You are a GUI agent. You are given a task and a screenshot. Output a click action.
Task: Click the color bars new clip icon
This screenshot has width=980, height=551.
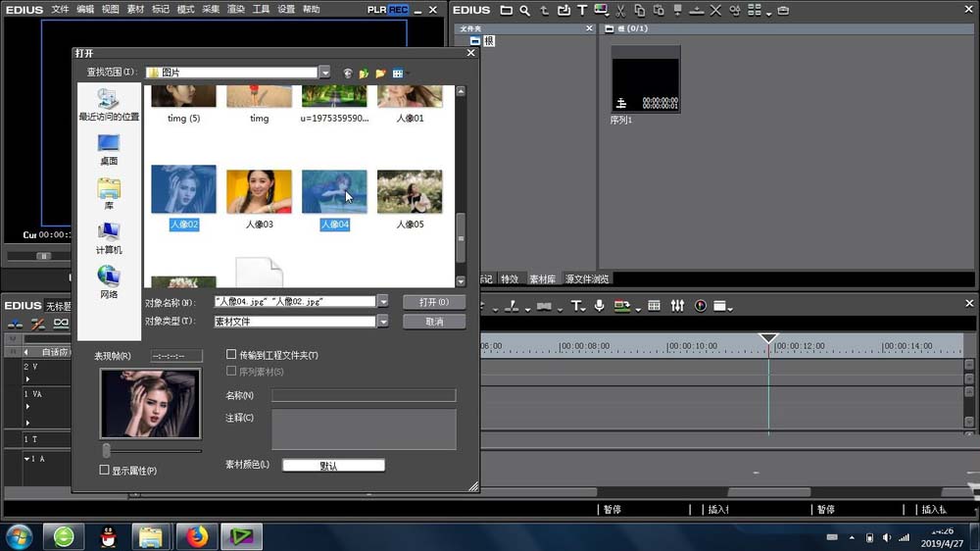pyautogui.click(x=602, y=10)
